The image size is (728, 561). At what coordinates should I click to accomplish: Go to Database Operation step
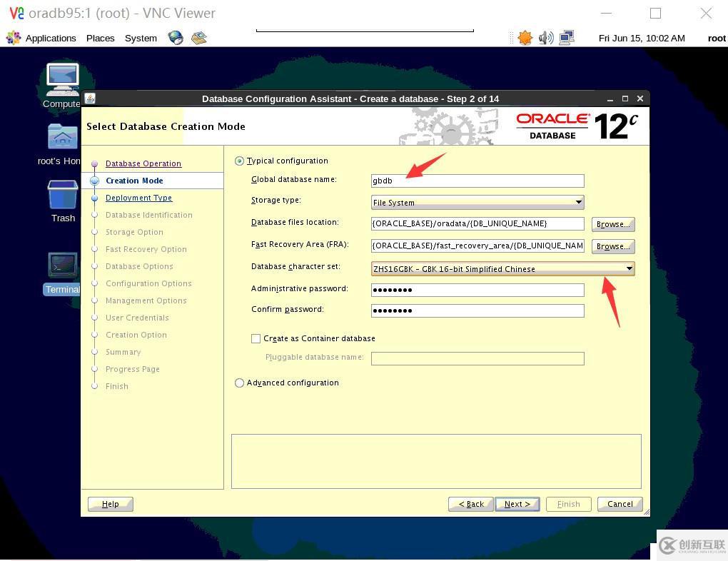tap(143, 163)
